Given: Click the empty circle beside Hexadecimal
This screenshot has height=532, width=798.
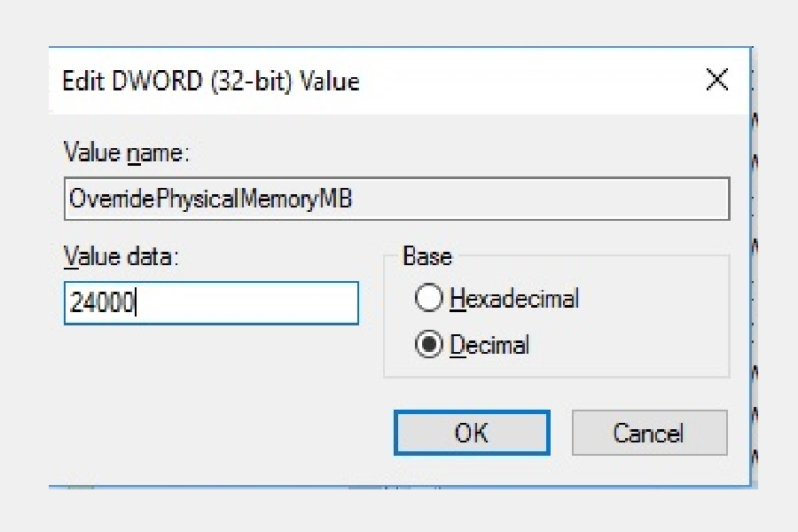Looking at the screenshot, I should (x=428, y=300).
